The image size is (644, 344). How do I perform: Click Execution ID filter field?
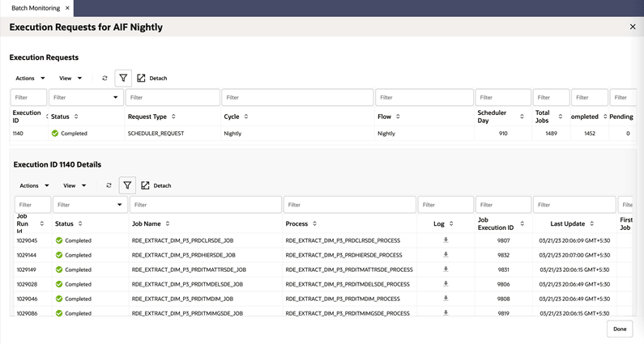point(28,97)
